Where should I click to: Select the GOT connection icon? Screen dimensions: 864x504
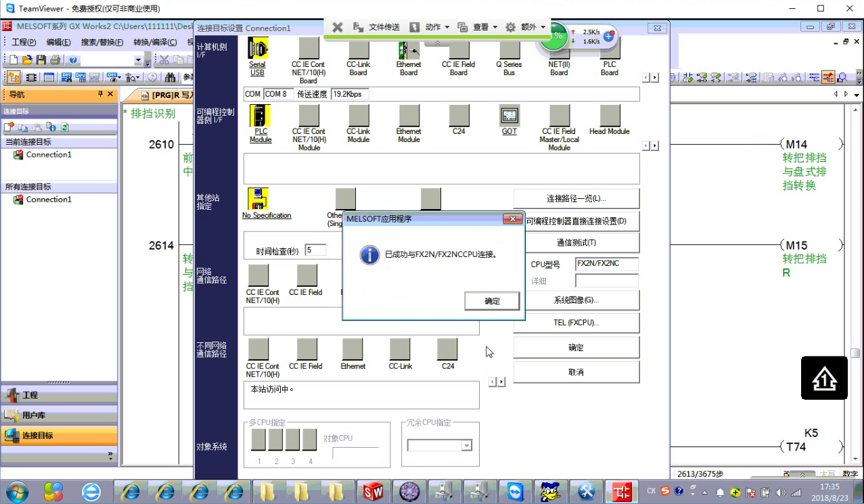click(509, 116)
